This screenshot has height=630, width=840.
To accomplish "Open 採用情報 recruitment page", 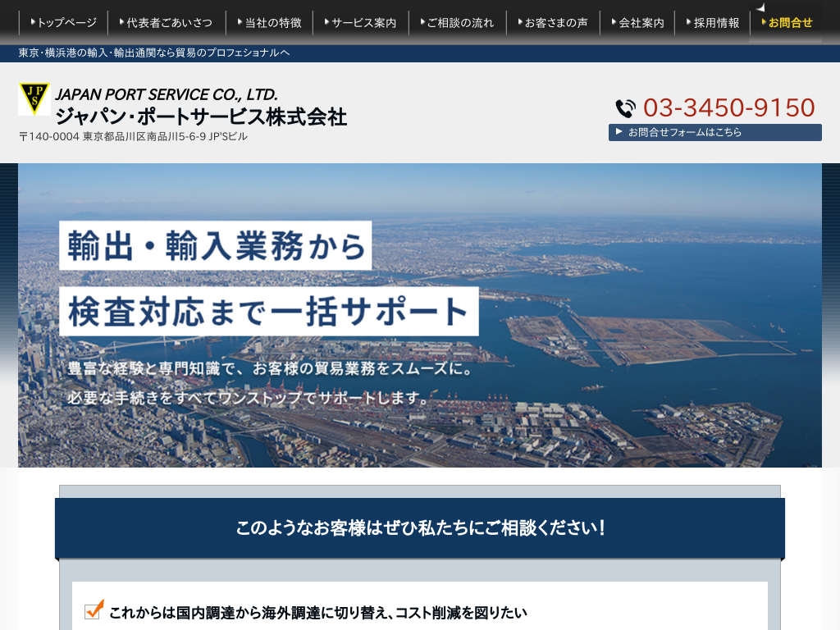I will coord(712,23).
